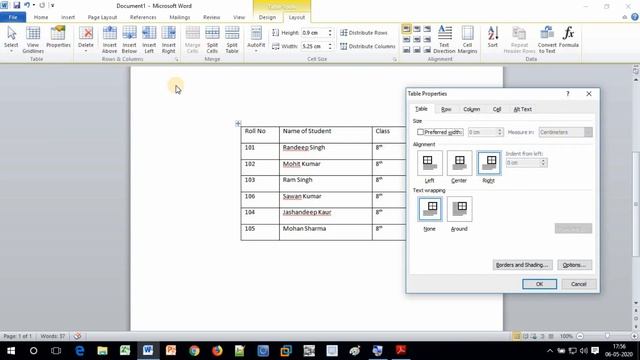Insert a row above

(109, 40)
